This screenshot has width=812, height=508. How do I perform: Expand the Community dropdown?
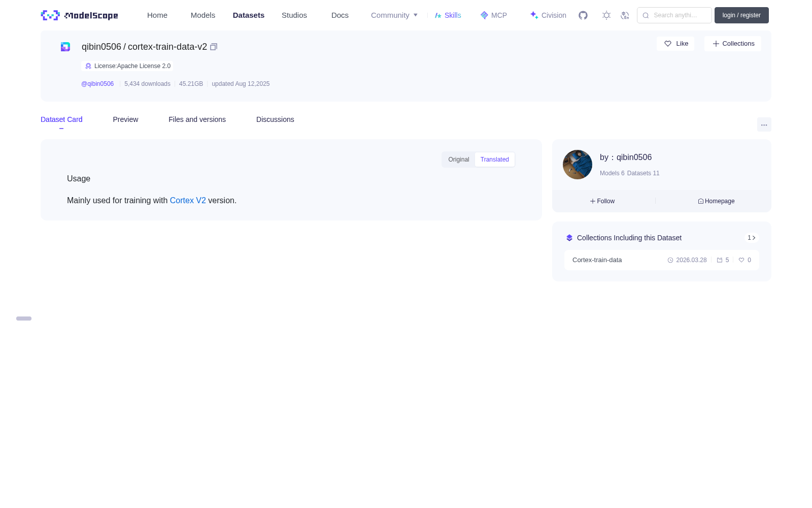[x=394, y=15]
